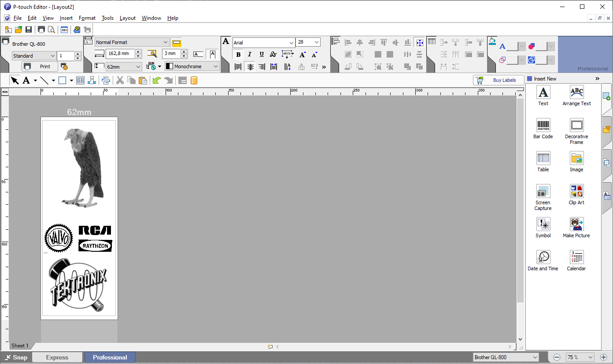
Task: Zoom in with the plus button
Action: click(604, 357)
